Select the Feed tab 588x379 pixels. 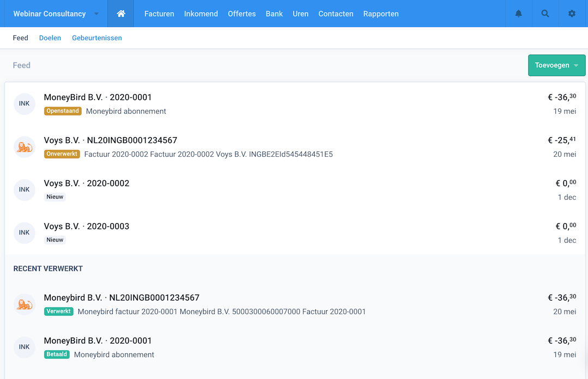(x=20, y=38)
